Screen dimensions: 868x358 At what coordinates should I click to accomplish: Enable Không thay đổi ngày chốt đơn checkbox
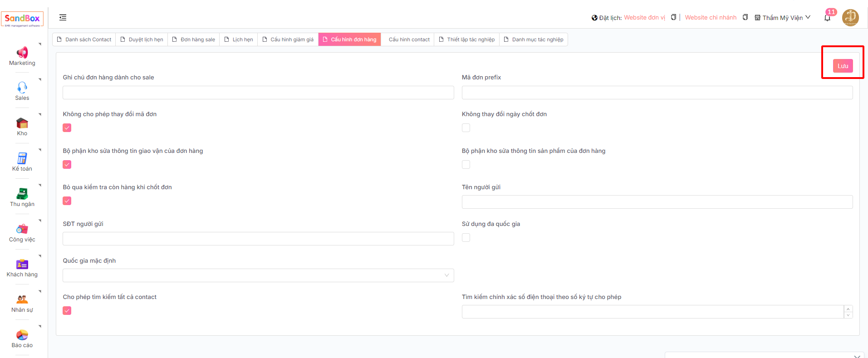tap(466, 128)
